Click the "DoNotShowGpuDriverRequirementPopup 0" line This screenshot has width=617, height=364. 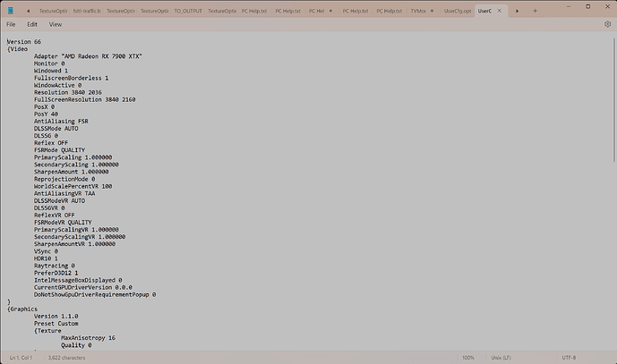(95, 294)
